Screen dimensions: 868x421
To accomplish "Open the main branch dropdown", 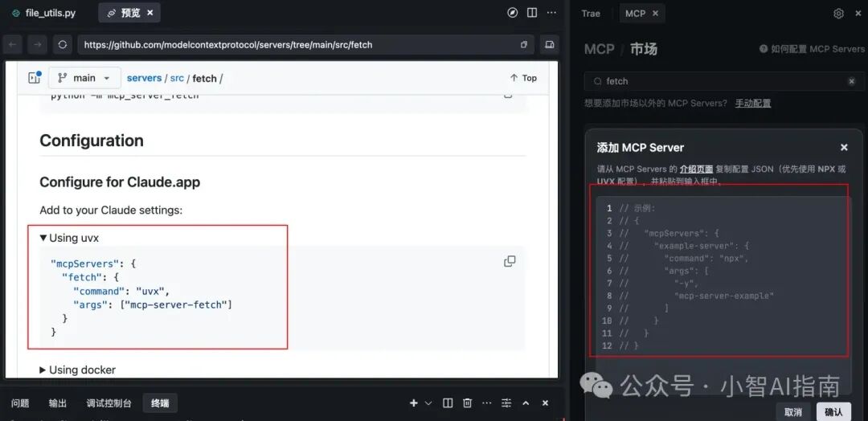I will (x=84, y=78).
